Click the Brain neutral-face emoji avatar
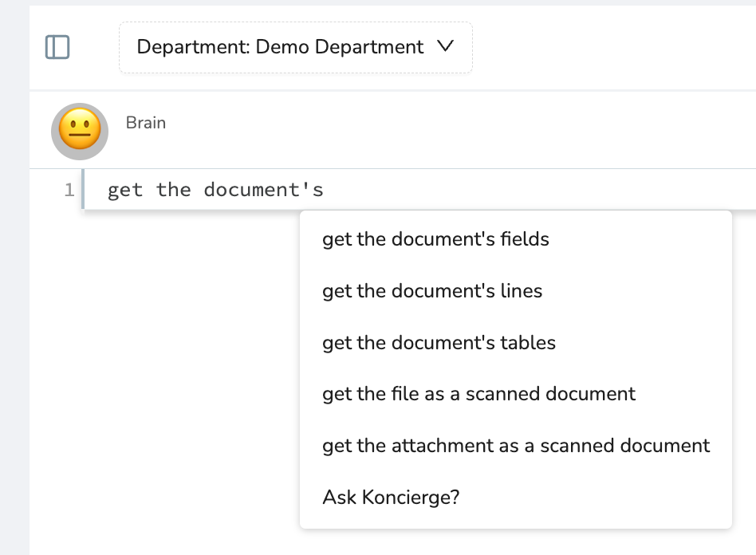 point(80,131)
